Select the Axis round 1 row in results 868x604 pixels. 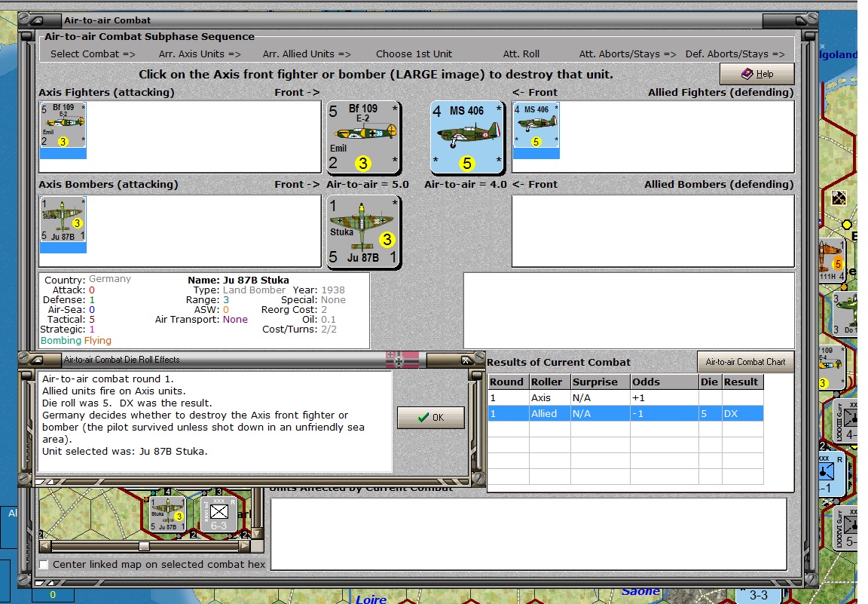625,397
